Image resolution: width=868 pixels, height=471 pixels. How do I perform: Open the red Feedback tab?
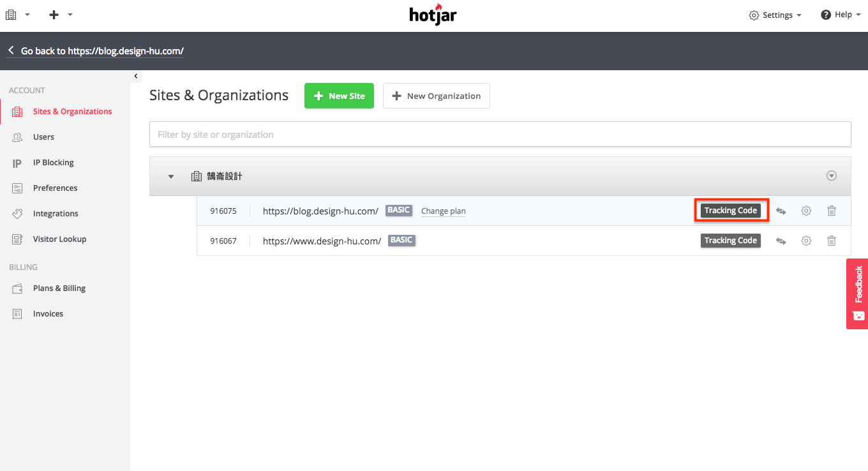(857, 294)
